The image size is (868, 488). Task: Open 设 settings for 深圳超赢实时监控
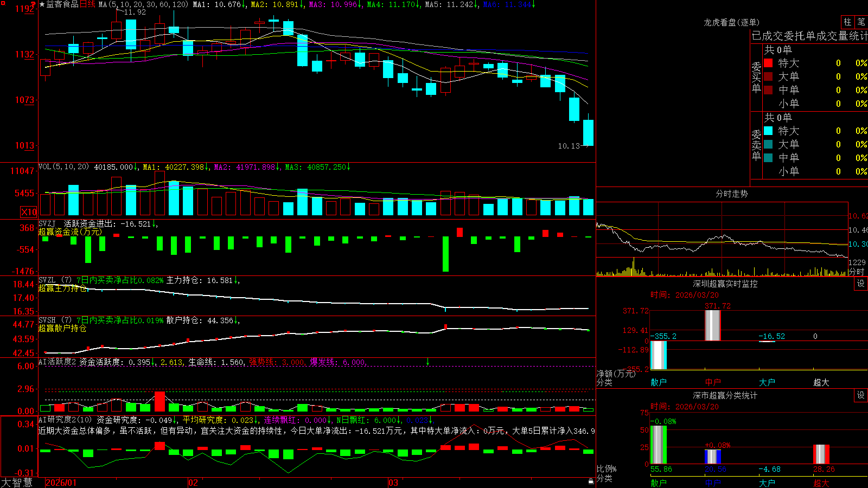pyautogui.click(x=861, y=284)
